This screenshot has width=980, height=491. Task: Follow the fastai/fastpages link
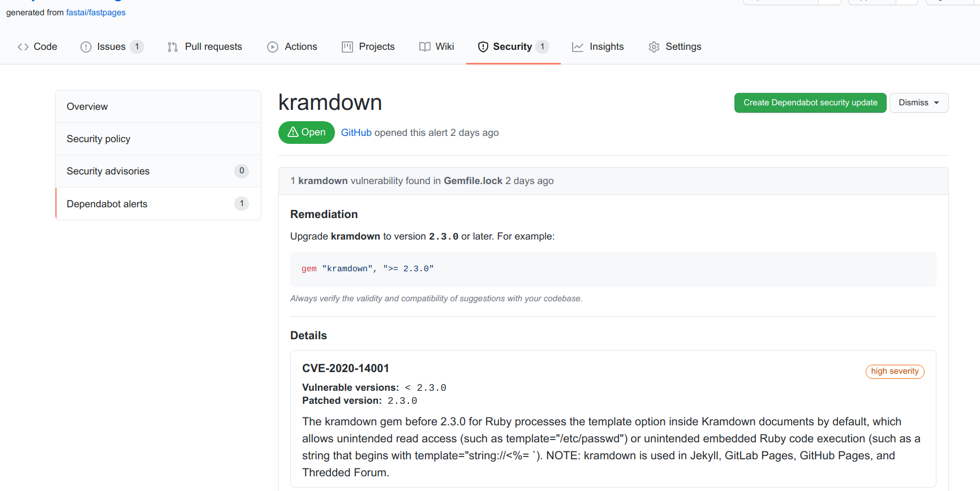96,12
